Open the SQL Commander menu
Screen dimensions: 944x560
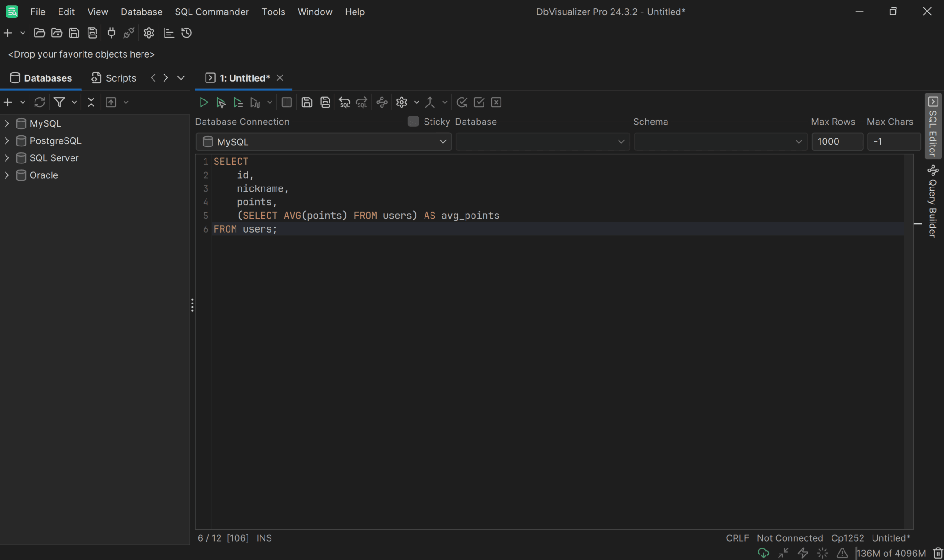click(212, 12)
